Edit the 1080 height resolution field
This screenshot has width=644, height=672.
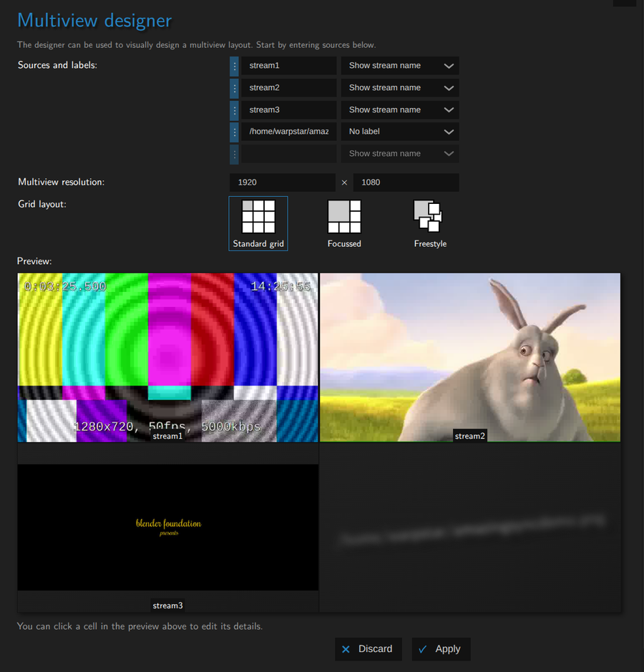406,182
